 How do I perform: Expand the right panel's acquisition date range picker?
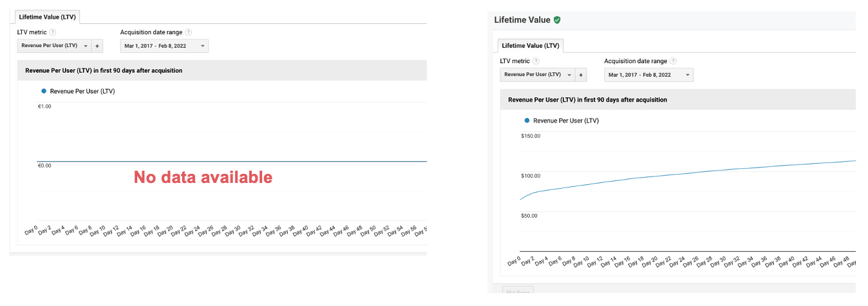(x=648, y=75)
